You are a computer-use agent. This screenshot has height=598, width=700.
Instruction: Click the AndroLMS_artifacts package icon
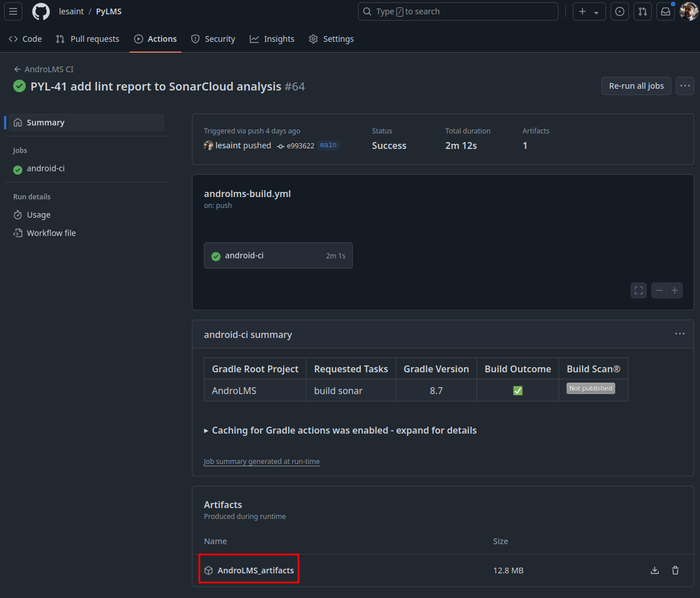pyautogui.click(x=209, y=571)
